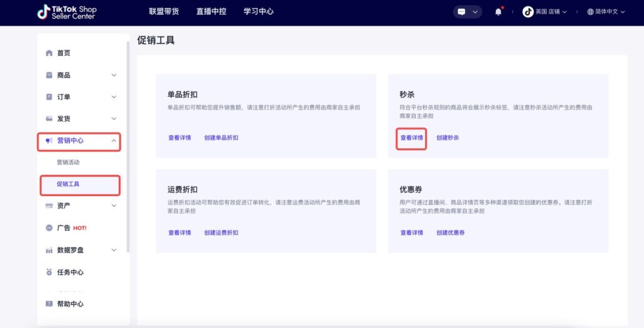Click the 单品折扣 card title
The height and width of the screenshot is (328, 644).
click(182, 94)
